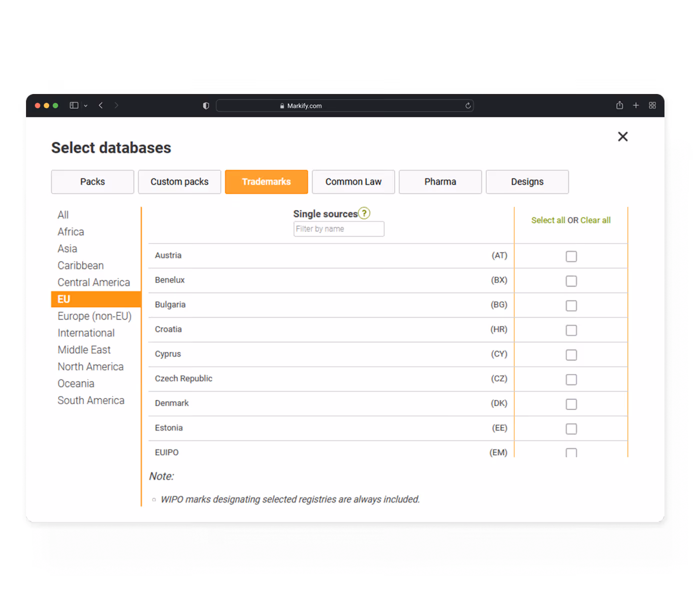The image size is (699, 616).
Task: Go forward in browser history
Action: (116, 105)
